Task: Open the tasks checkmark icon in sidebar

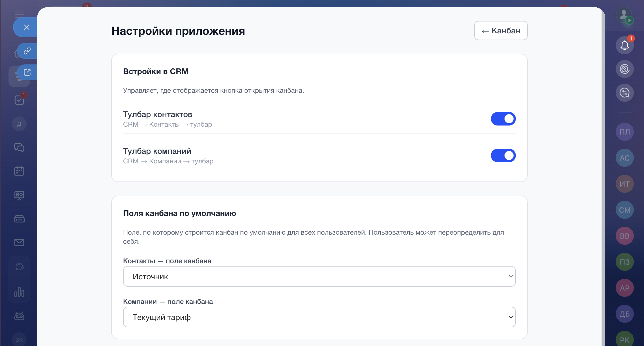Action: tap(19, 100)
